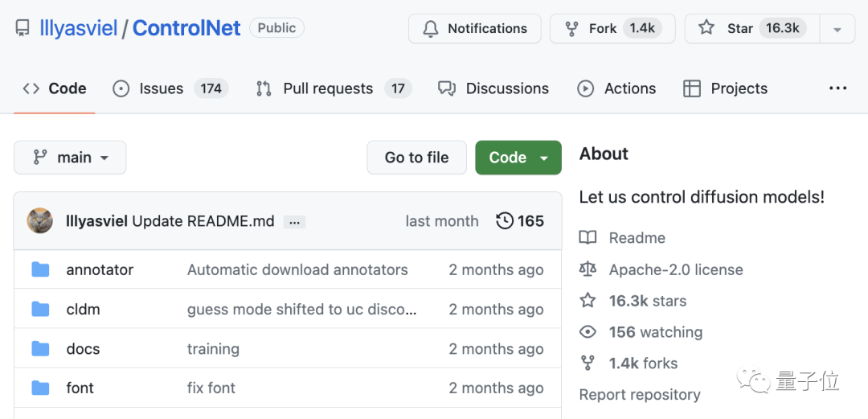Expand the three-dot overflow navigation menu

(837, 88)
